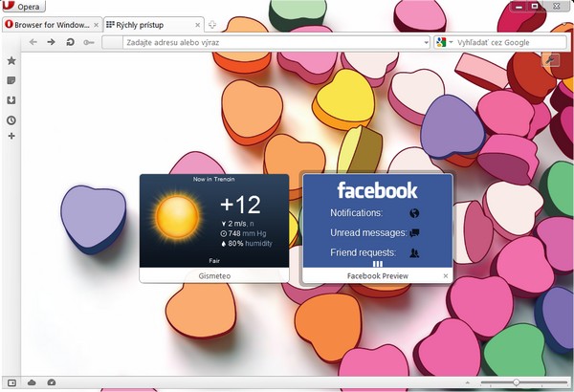Click the Gismeteo label text
The width and height of the screenshot is (574, 392).
(x=214, y=276)
